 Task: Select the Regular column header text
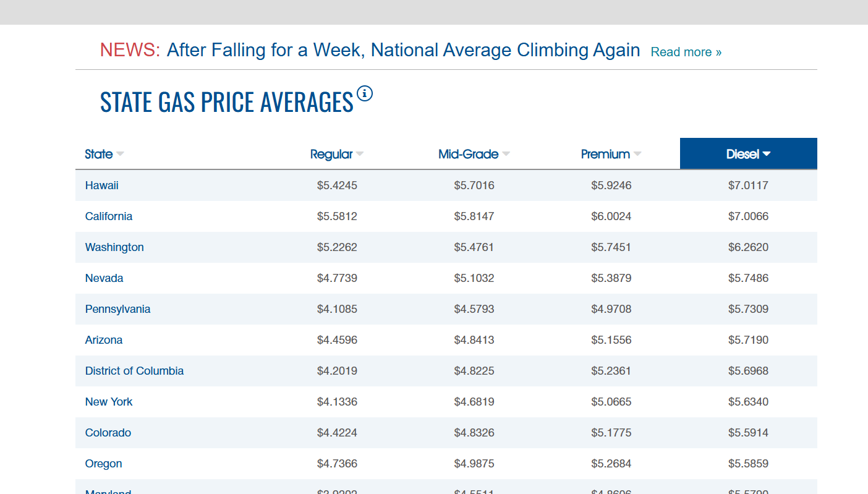click(331, 154)
